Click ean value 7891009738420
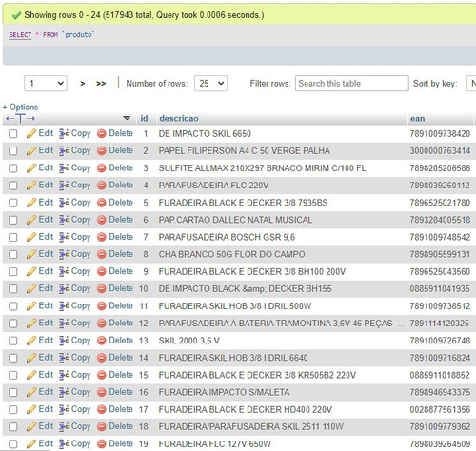The height and width of the screenshot is (451, 476). [440, 134]
